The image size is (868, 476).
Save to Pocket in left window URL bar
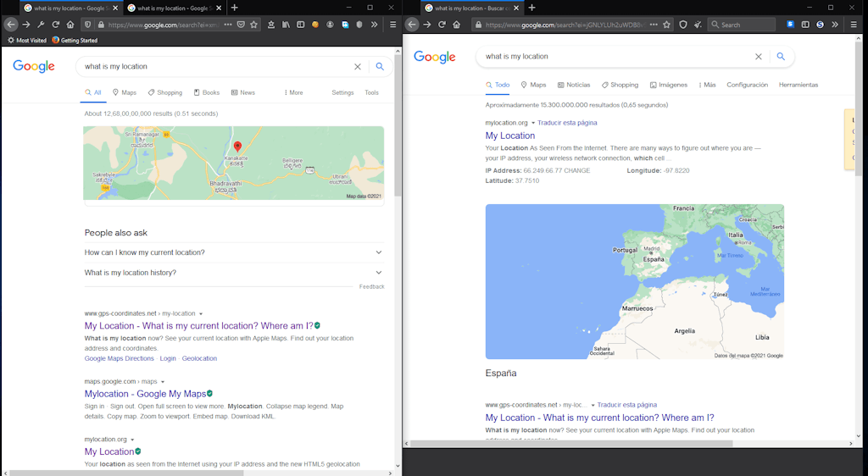tap(241, 25)
